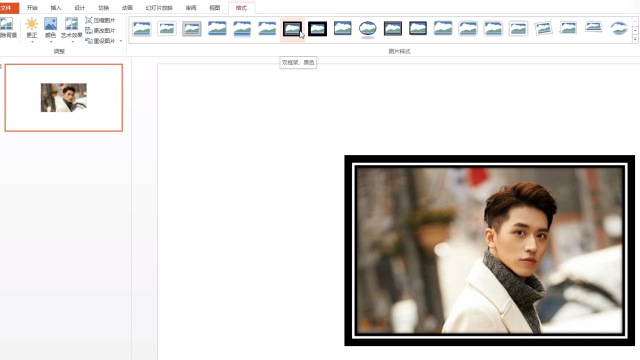Apply Relaxed Perspective White picture style
The image size is (640, 360).
pos(593,28)
